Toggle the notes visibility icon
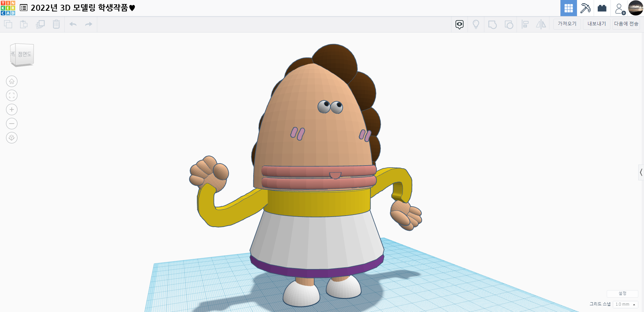This screenshot has width=644, height=312. [x=460, y=24]
